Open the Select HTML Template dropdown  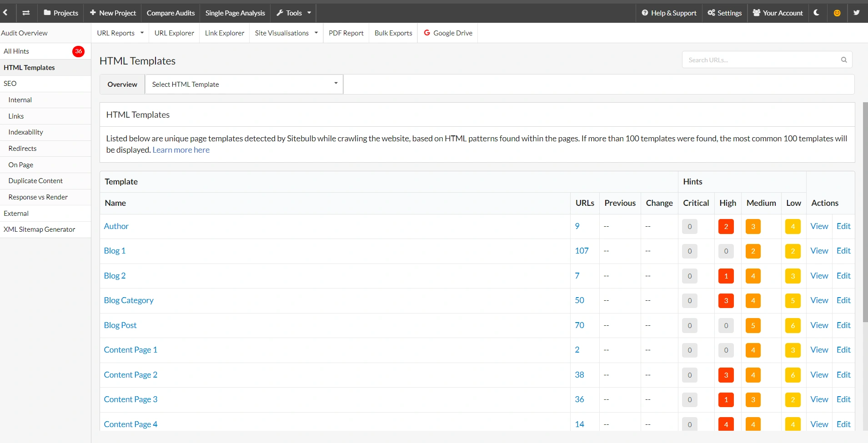244,84
